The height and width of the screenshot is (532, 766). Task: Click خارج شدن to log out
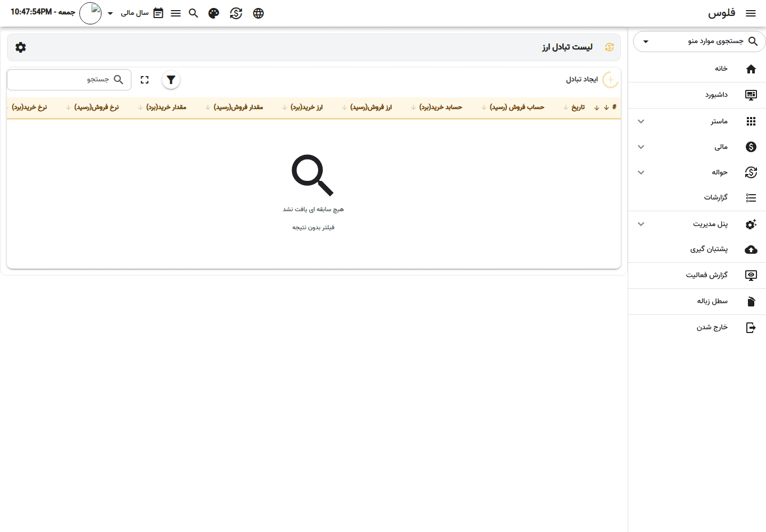point(697,327)
